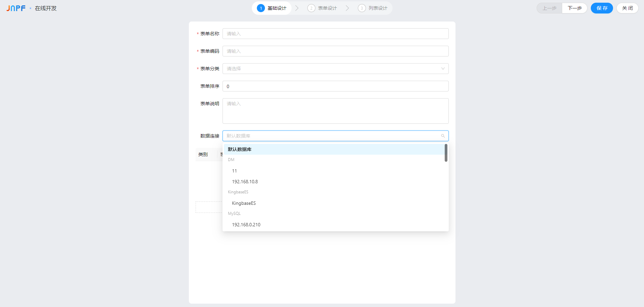Switch to the 列表设计 step tab
The image size is (644, 307).
[x=377, y=8]
